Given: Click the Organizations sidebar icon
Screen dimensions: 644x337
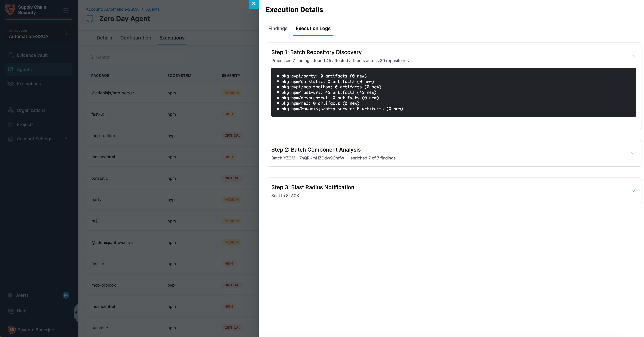Looking at the screenshot, I should (11, 110).
